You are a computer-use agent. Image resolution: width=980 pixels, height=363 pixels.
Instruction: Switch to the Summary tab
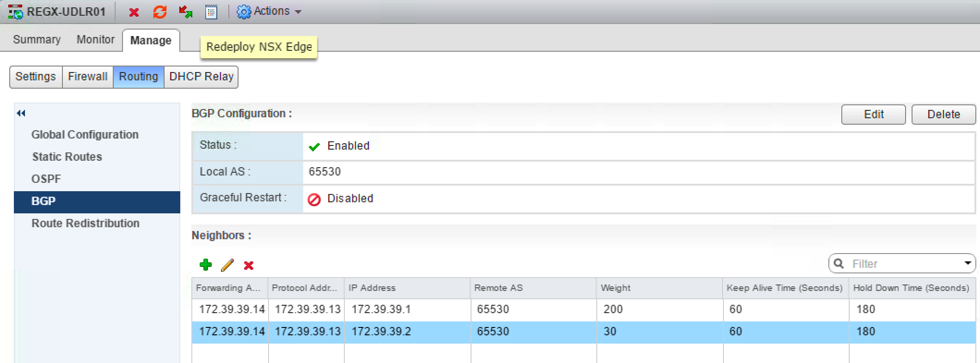click(37, 40)
